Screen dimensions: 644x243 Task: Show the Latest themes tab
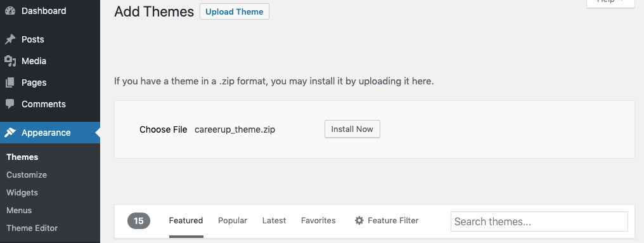(274, 221)
